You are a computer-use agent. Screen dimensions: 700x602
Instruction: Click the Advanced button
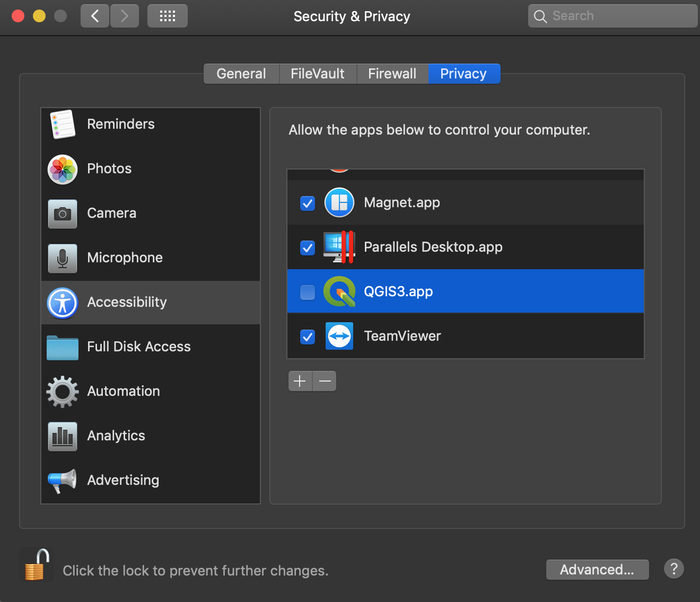coord(597,570)
